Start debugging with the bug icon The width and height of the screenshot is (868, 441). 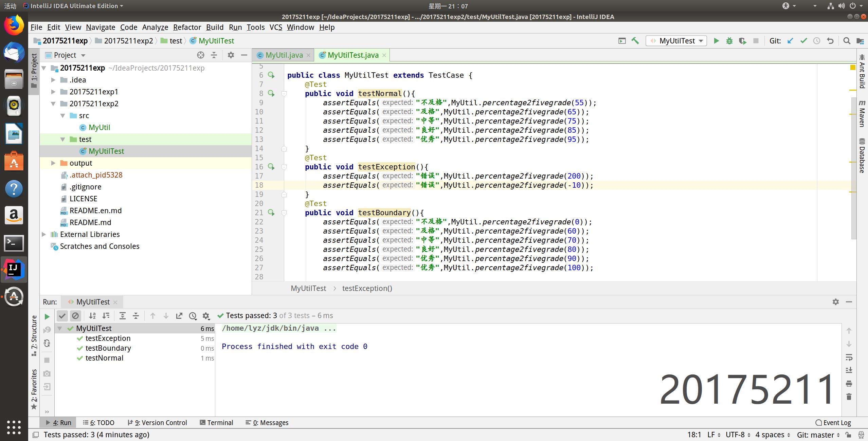729,41
